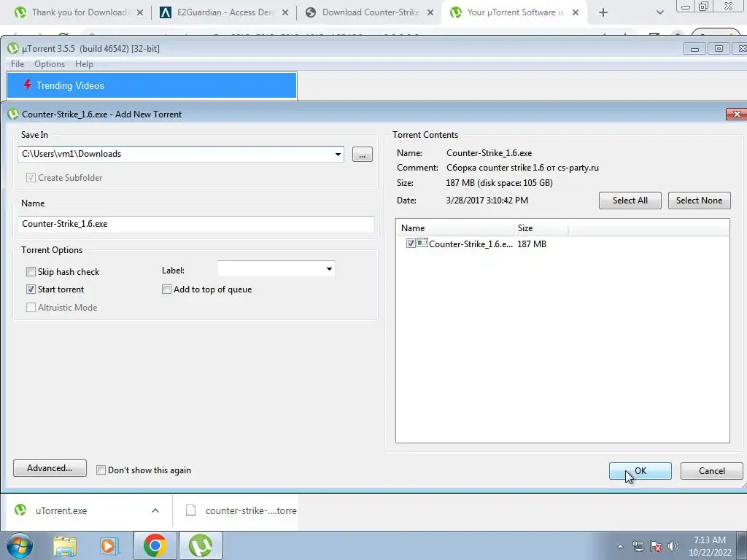Click globe favicon on Counter-Strike tab
Screen dimensions: 747x560
(311, 12)
